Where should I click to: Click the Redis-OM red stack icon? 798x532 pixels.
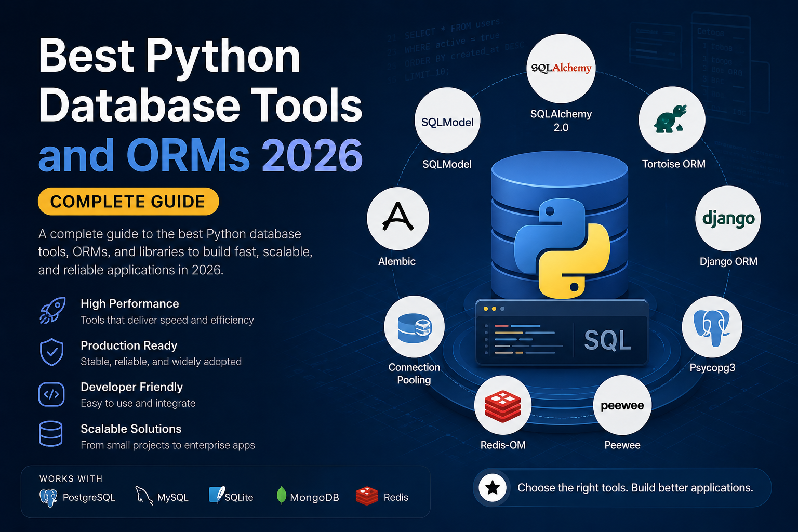(502, 406)
